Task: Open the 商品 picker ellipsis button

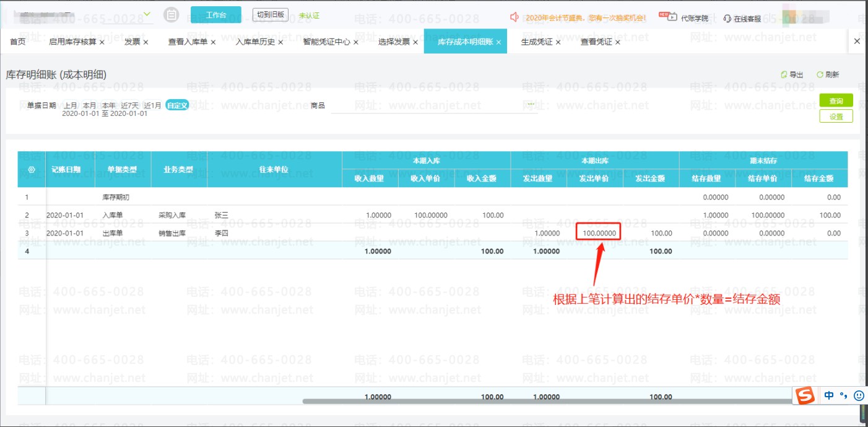Action: tap(530, 104)
